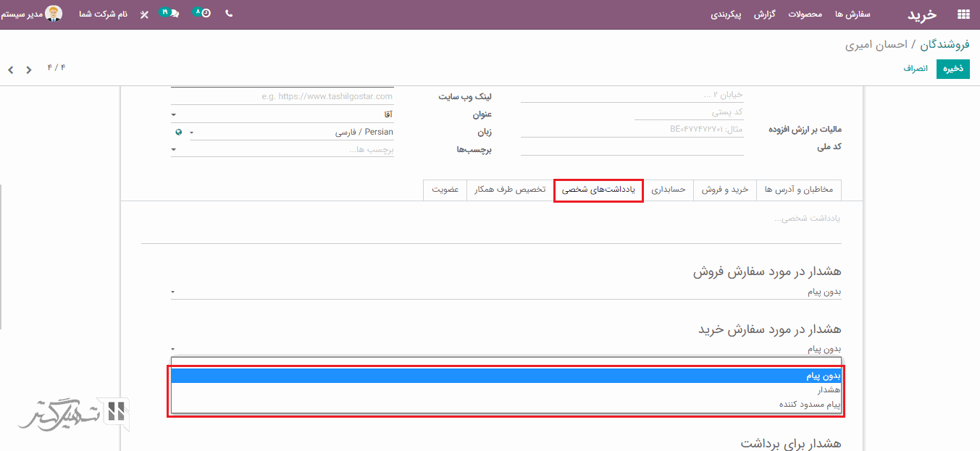Switch to the حسابداری tab
This screenshot has height=451, width=980.
[668, 190]
